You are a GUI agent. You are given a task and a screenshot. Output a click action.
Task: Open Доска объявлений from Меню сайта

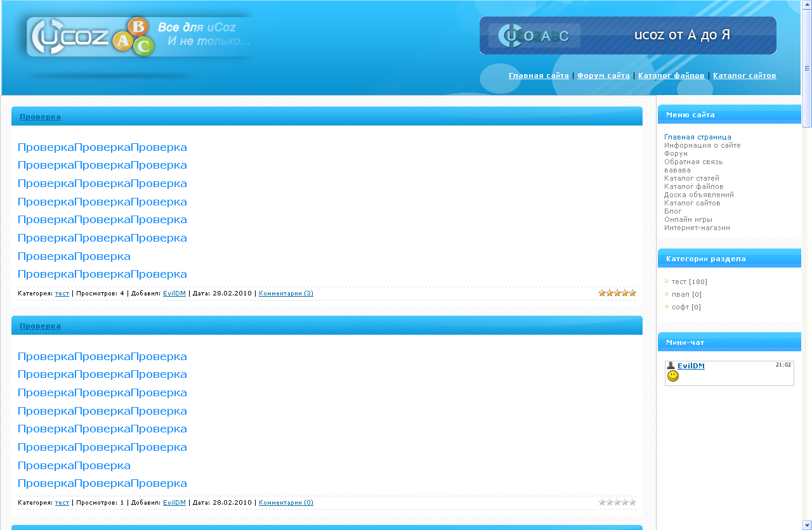pos(699,195)
